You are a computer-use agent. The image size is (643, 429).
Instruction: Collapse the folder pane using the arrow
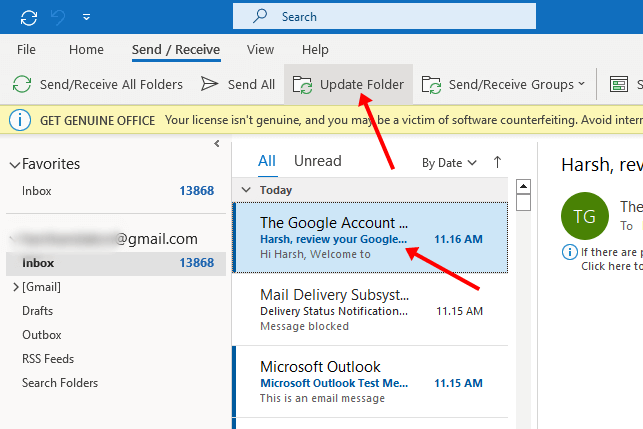[217, 144]
